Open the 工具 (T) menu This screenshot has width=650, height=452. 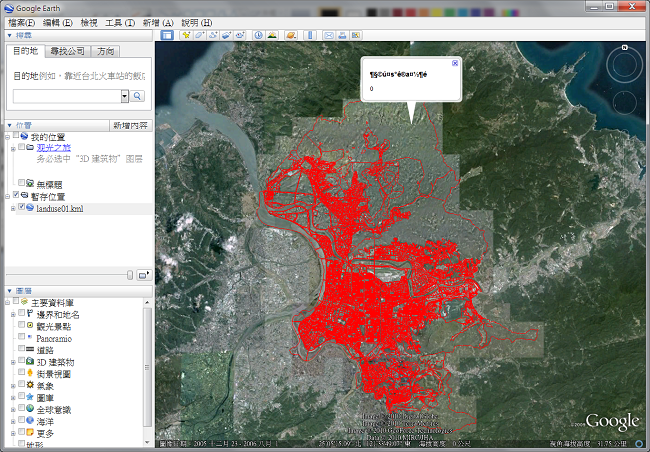click(x=120, y=22)
